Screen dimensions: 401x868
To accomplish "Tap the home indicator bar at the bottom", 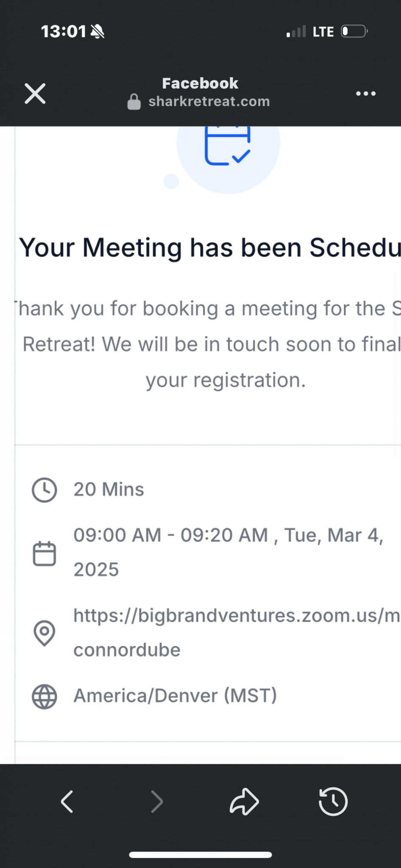I will 200,855.
